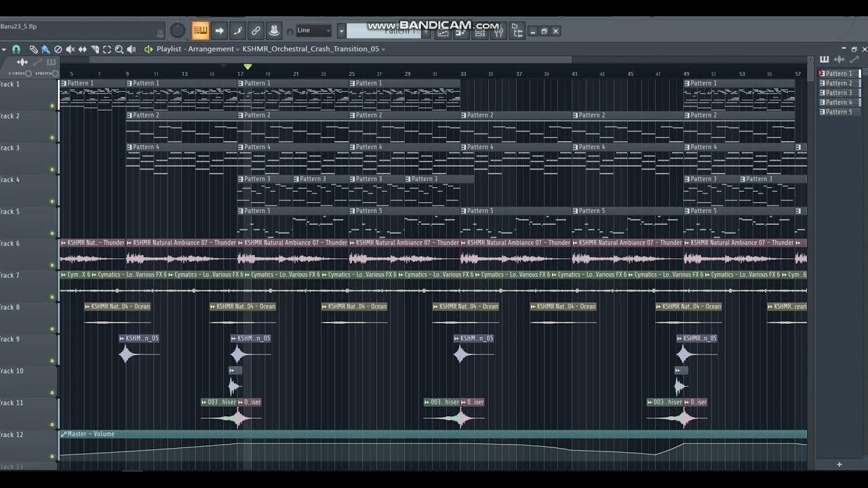Click the chain link icon in top toolbar
Viewport: 868px width, 488px height.
pyautogui.click(x=256, y=30)
